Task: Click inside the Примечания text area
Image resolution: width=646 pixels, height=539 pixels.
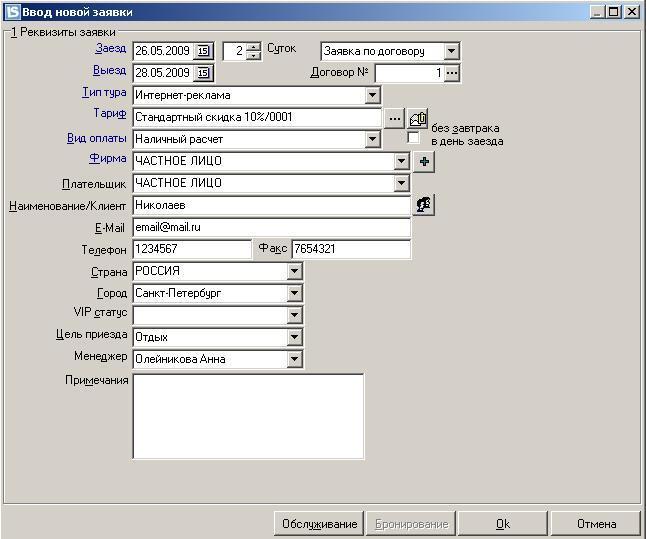Action: (248, 416)
